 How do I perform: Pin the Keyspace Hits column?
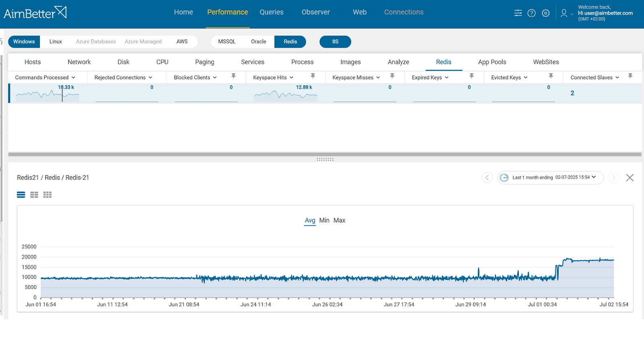[313, 76]
